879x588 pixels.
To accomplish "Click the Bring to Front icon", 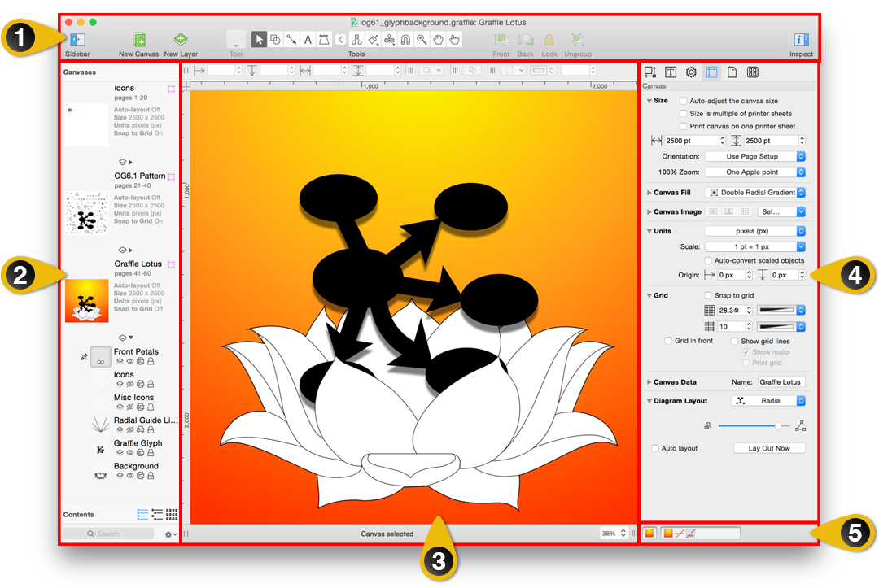I will [x=501, y=39].
